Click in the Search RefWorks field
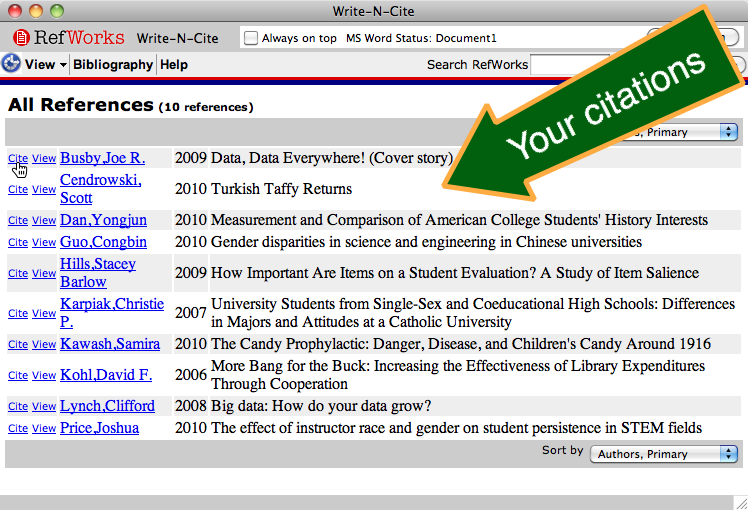This screenshot has height=510, width=748. pyautogui.click(x=570, y=65)
